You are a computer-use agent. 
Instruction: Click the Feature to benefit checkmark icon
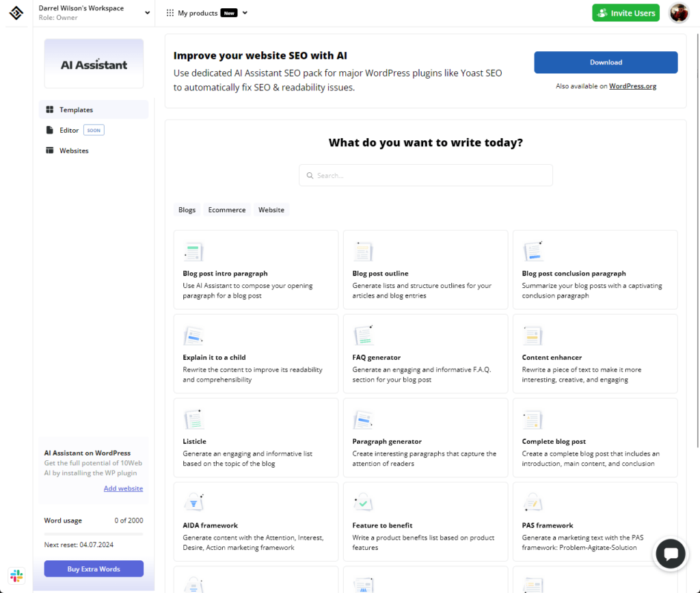click(363, 503)
